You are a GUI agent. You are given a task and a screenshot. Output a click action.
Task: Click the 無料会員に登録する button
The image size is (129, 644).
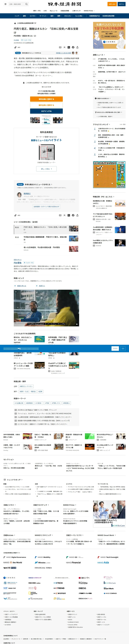46,105
